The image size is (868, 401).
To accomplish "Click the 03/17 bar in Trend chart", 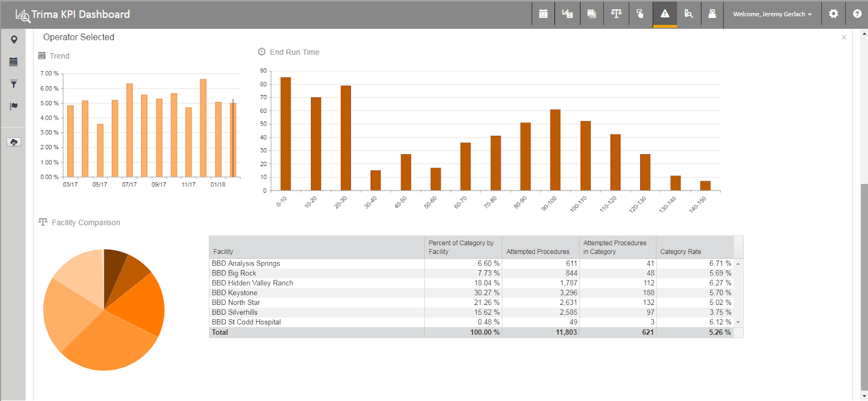I will pyautogui.click(x=70, y=141).
